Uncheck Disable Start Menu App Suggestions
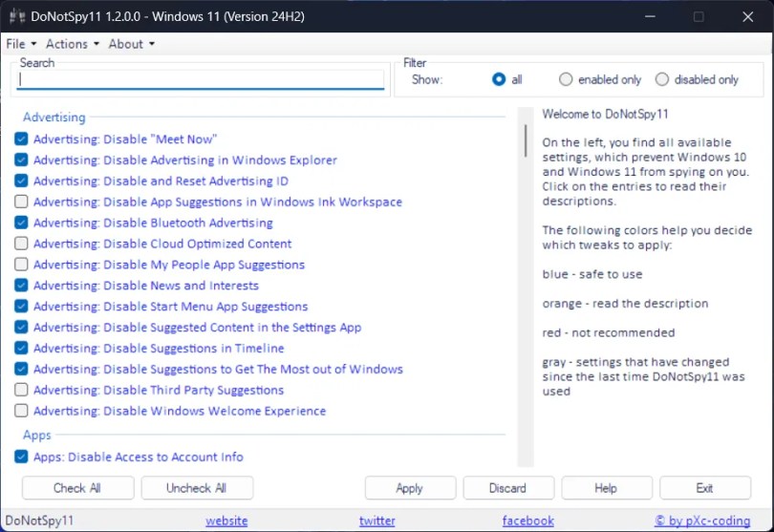The image size is (774, 532). click(x=21, y=306)
